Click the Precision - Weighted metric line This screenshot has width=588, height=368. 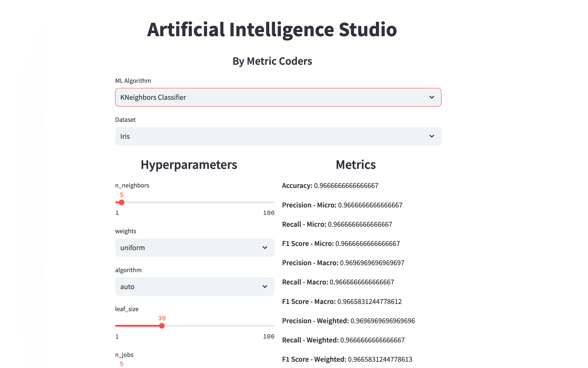point(348,321)
